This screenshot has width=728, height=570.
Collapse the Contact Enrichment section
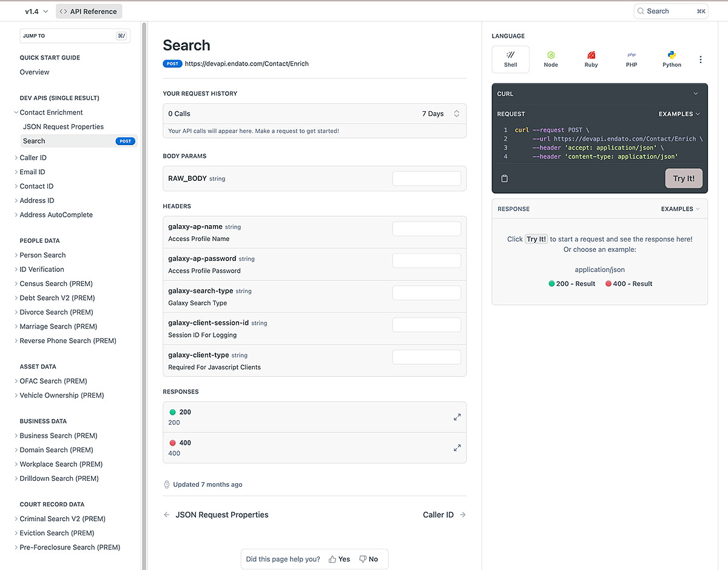tap(16, 112)
